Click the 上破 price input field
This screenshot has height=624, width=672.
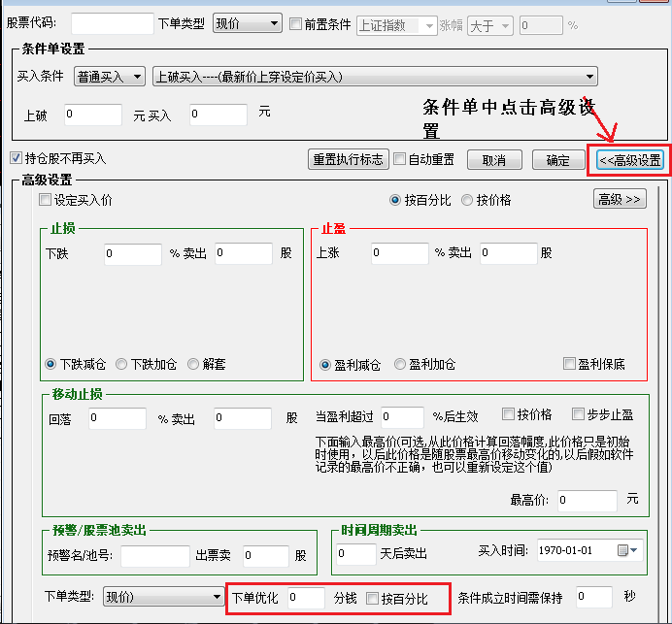pyautogui.click(x=93, y=115)
